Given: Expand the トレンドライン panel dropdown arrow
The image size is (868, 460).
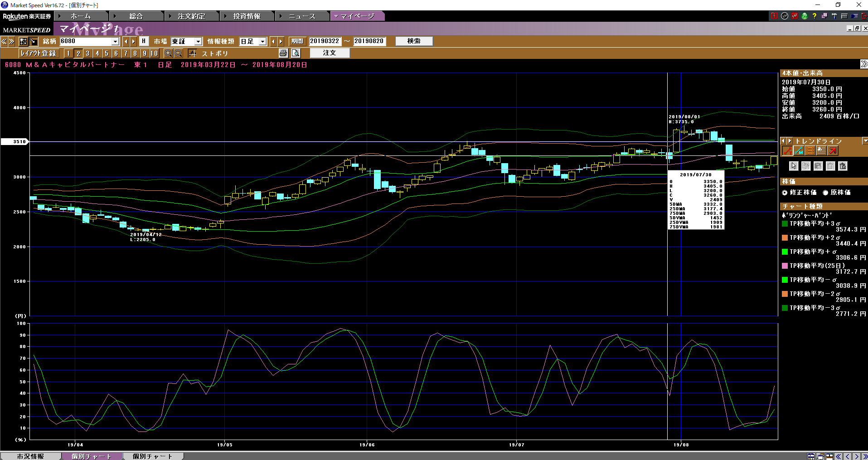Looking at the screenshot, I should [864, 141].
